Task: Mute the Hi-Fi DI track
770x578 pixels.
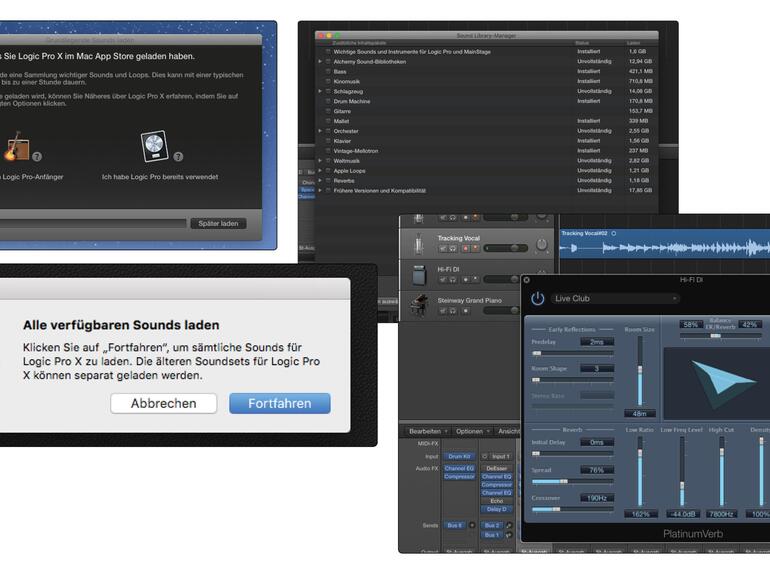Action: point(443,279)
